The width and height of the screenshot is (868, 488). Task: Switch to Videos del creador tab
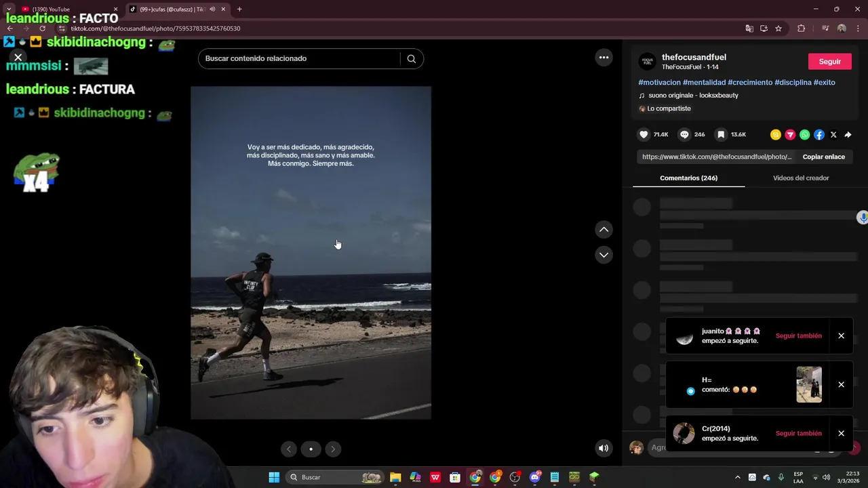click(x=801, y=178)
